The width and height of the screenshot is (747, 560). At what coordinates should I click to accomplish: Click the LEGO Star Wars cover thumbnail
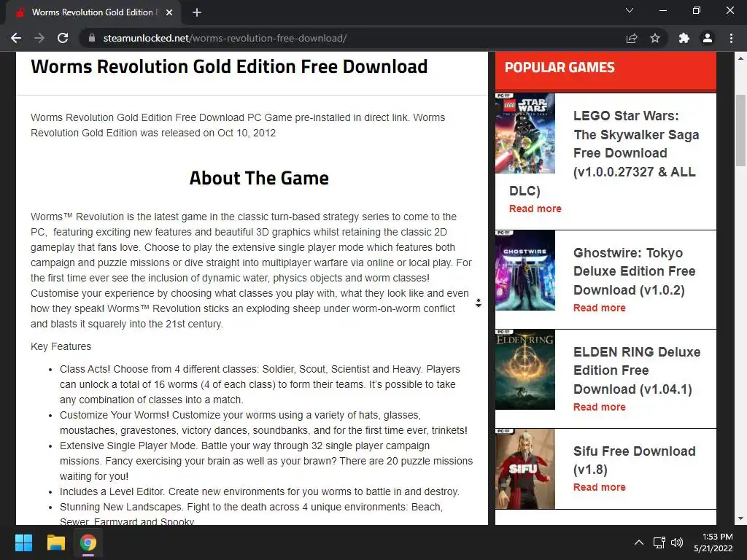[x=525, y=133]
